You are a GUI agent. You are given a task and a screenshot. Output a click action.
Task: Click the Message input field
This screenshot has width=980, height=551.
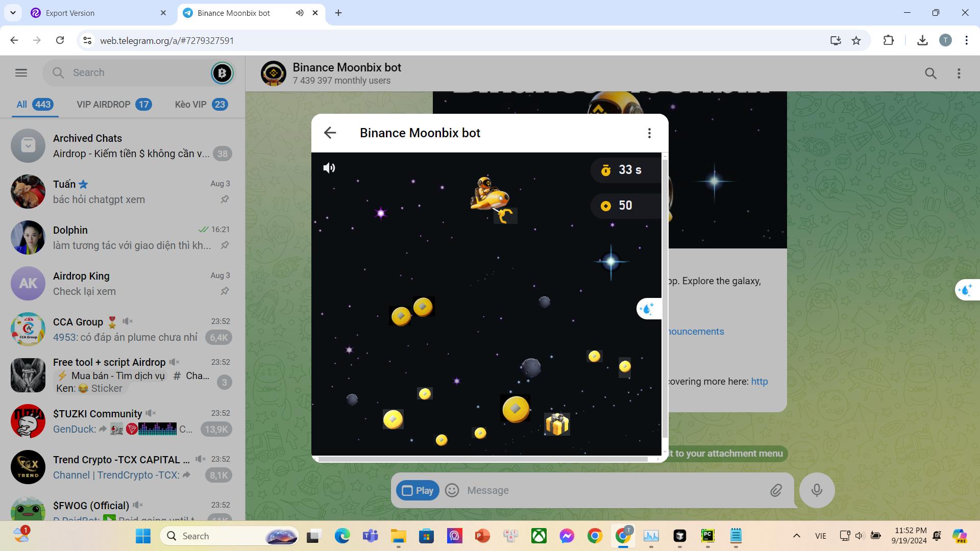[612, 490]
